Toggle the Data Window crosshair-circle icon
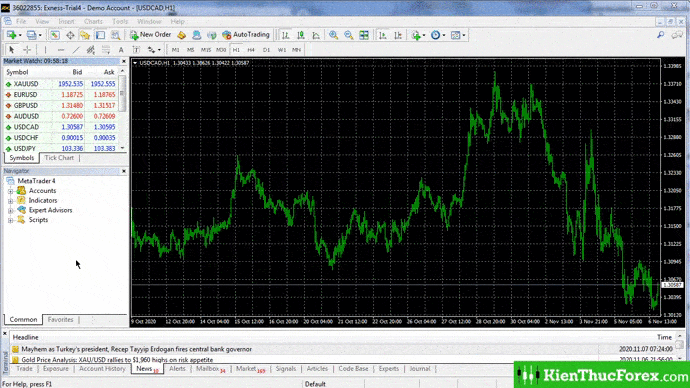Screen dimensions: 690x388 click(x=70, y=35)
